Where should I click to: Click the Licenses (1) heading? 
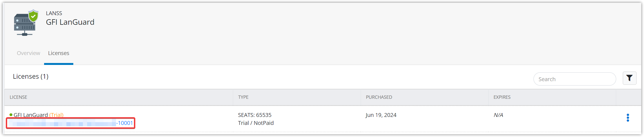31,76
